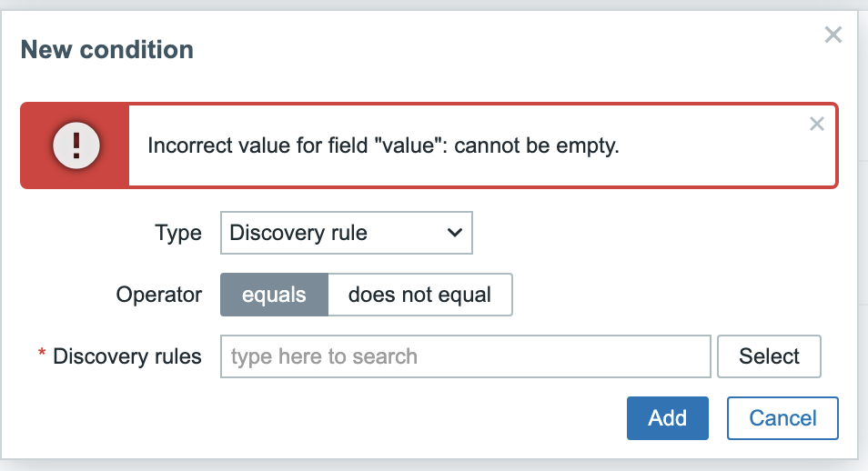Viewport: 868px width, 471px height.
Task: Click the "type here to search" placeholder
Action: tap(325, 356)
